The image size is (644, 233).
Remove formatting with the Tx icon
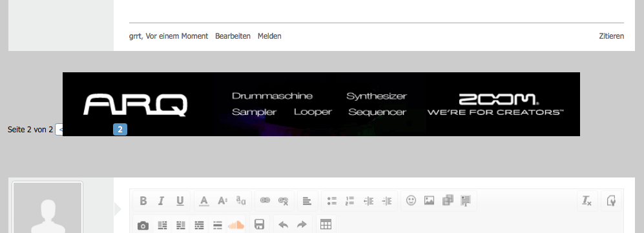(587, 201)
